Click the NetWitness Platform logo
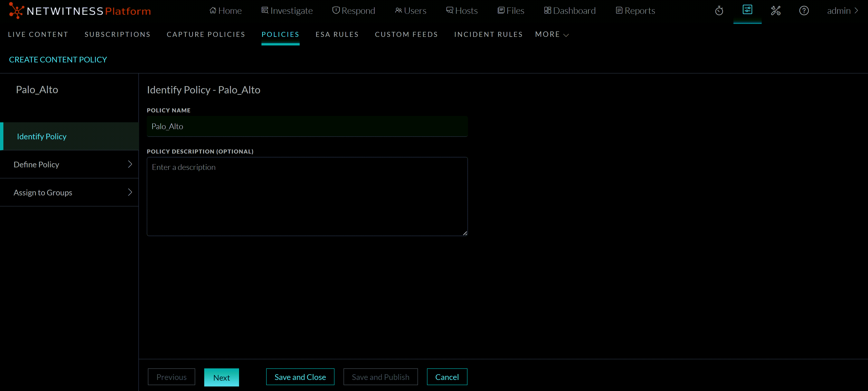 point(80,11)
